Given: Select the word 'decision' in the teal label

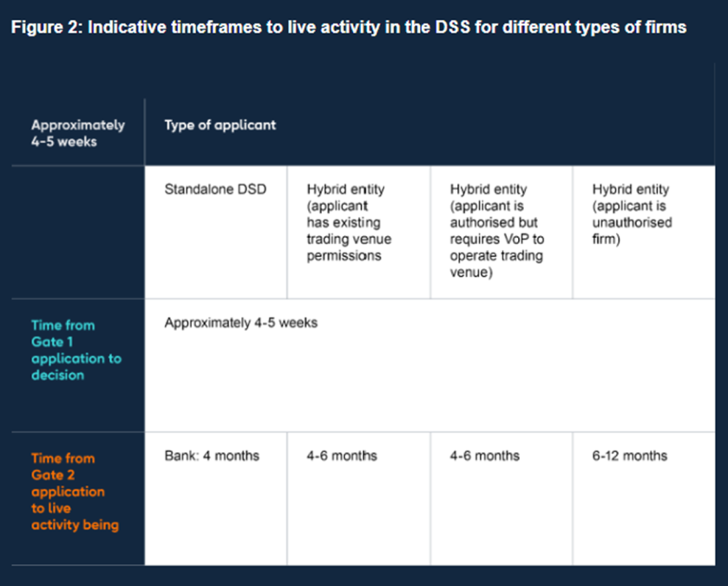Looking at the screenshot, I should tap(57, 375).
